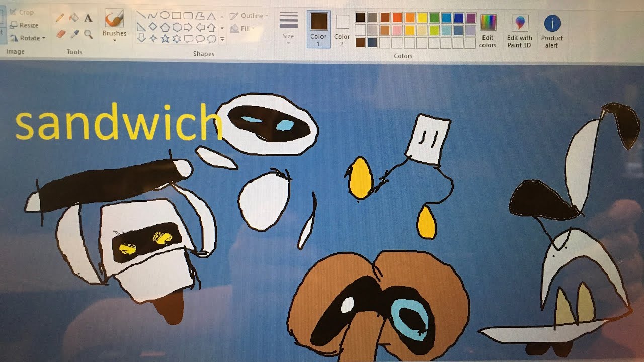
Task: Click the white EVE head with blue eyes
Action: tap(268, 124)
